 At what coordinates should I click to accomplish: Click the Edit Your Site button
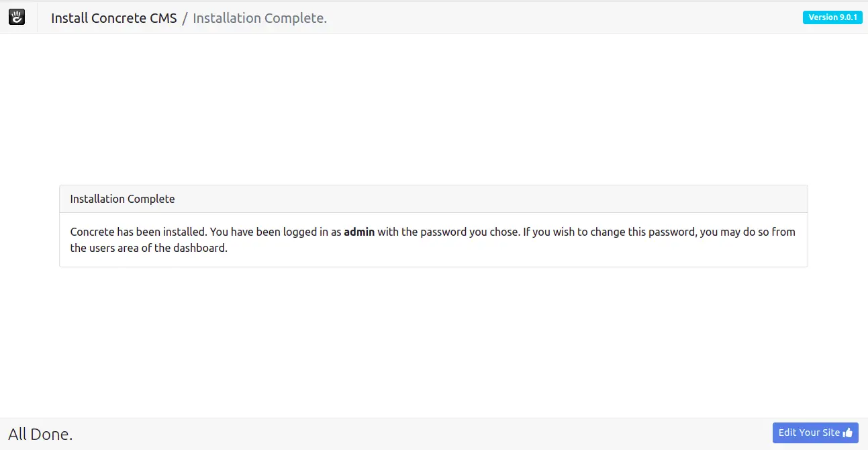(815, 433)
